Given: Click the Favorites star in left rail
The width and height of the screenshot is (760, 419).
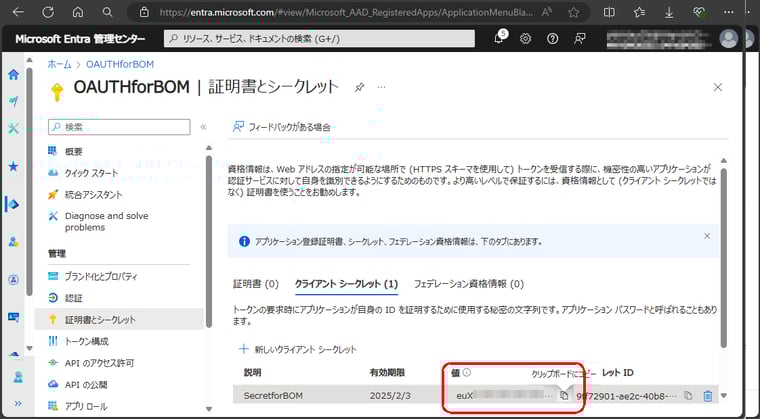Looking at the screenshot, I should coord(14,166).
